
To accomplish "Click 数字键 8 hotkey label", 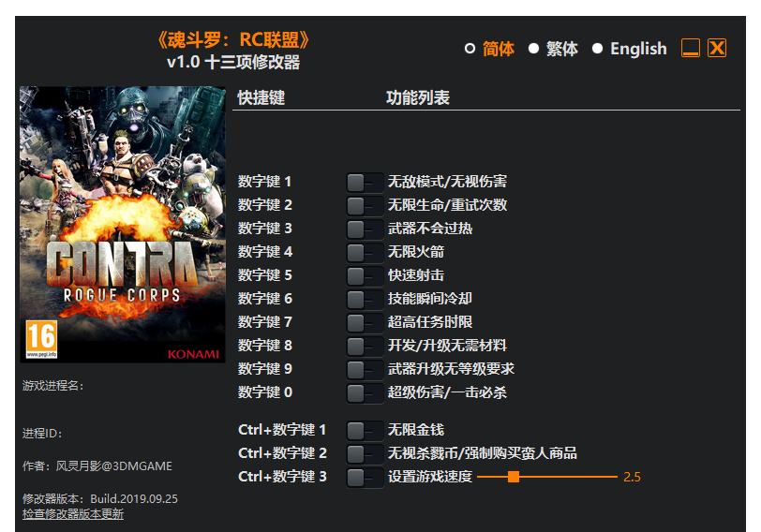I will [x=264, y=346].
